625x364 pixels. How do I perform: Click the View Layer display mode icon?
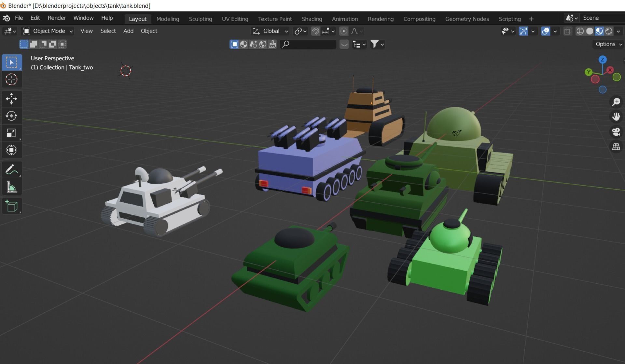234,44
